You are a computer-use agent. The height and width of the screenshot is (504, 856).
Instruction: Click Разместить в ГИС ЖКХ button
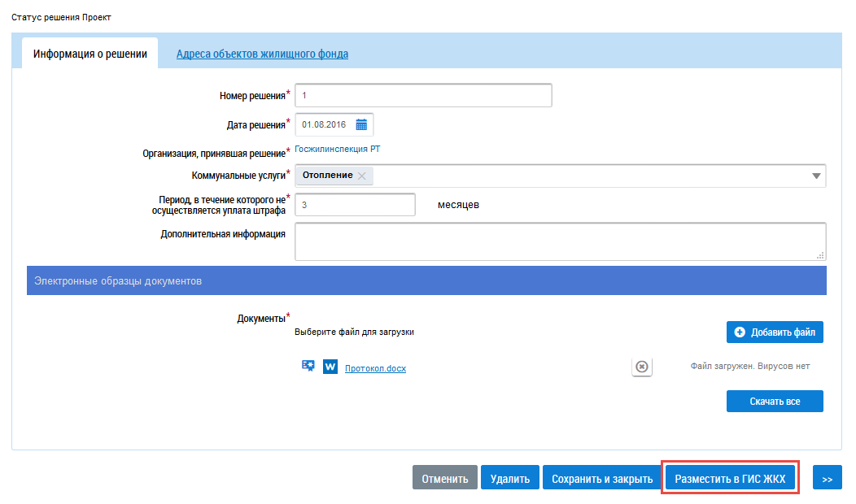click(731, 478)
